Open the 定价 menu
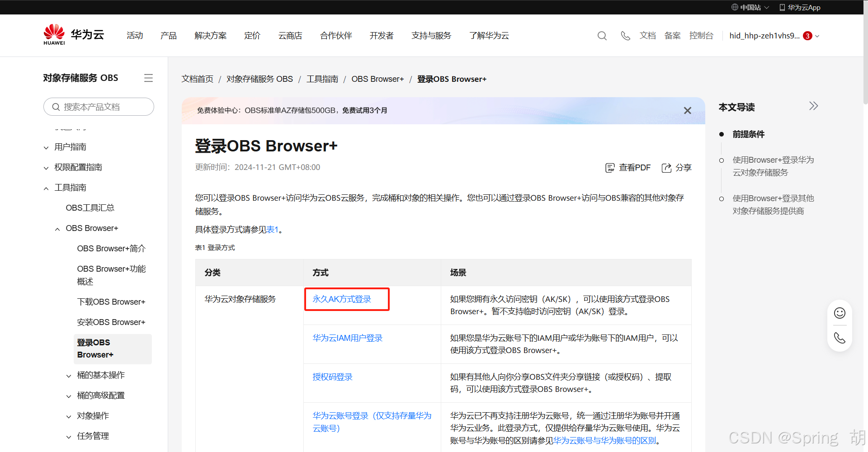Screen dimensions: 868x452 [x=252, y=36]
